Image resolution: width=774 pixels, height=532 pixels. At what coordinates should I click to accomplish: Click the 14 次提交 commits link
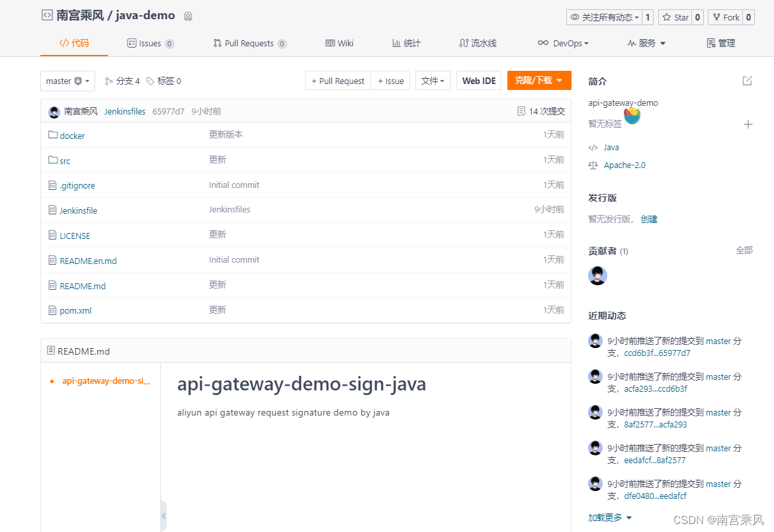[x=546, y=112]
